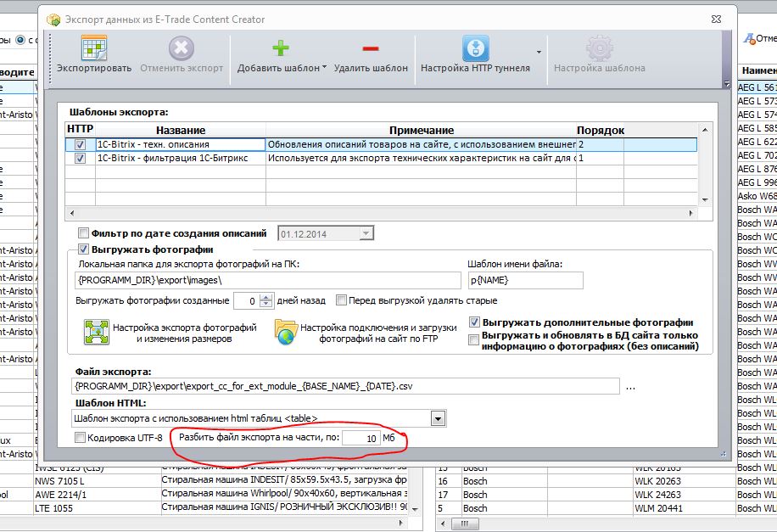Select the 1C-Bitrix - техн. описания row name
Screen dimensions: 777x532
(181, 145)
